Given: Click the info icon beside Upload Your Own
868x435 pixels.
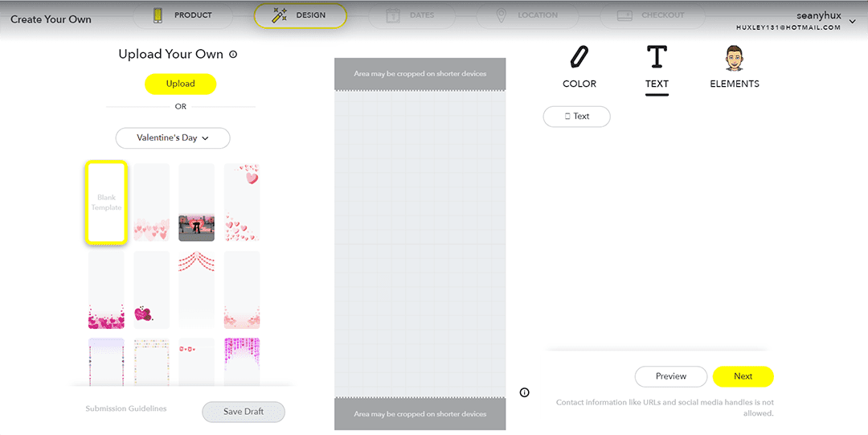Looking at the screenshot, I should [233, 55].
